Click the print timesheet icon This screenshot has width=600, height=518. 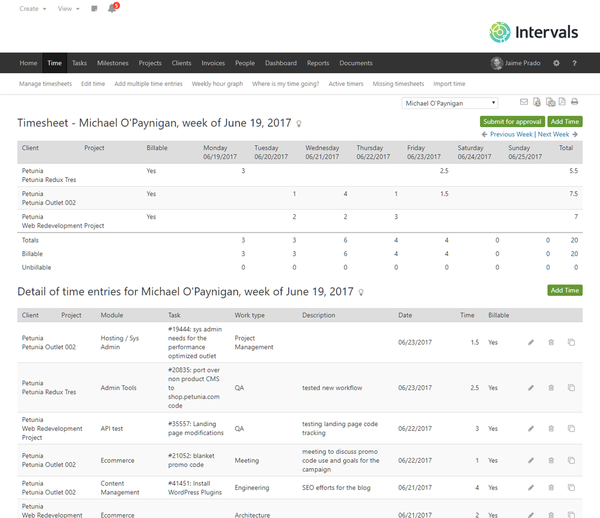point(574,102)
